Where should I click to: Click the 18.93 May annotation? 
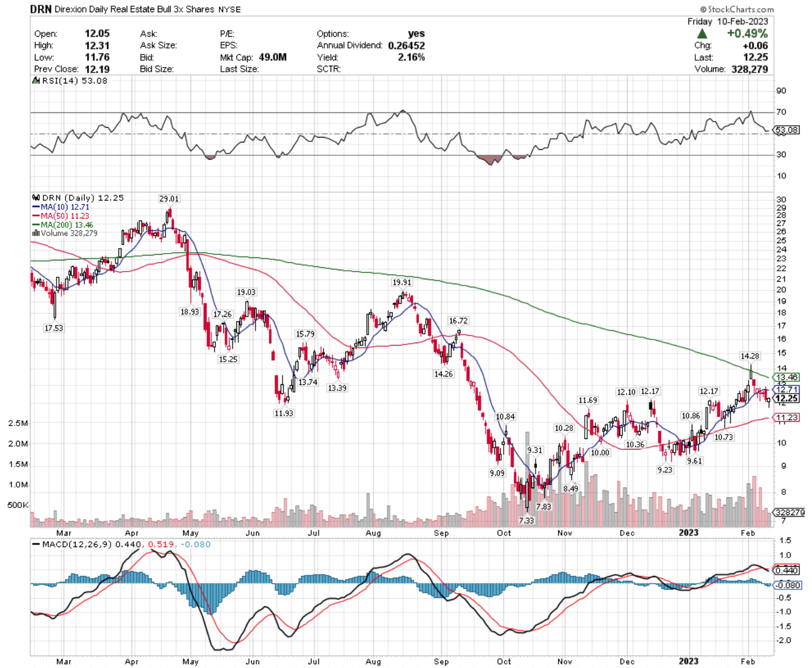[189, 312]
